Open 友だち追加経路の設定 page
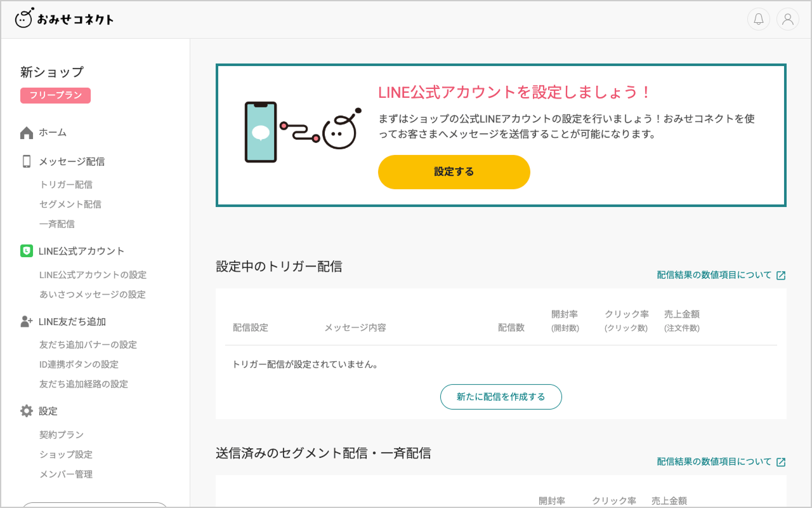 tap(84, 384)
